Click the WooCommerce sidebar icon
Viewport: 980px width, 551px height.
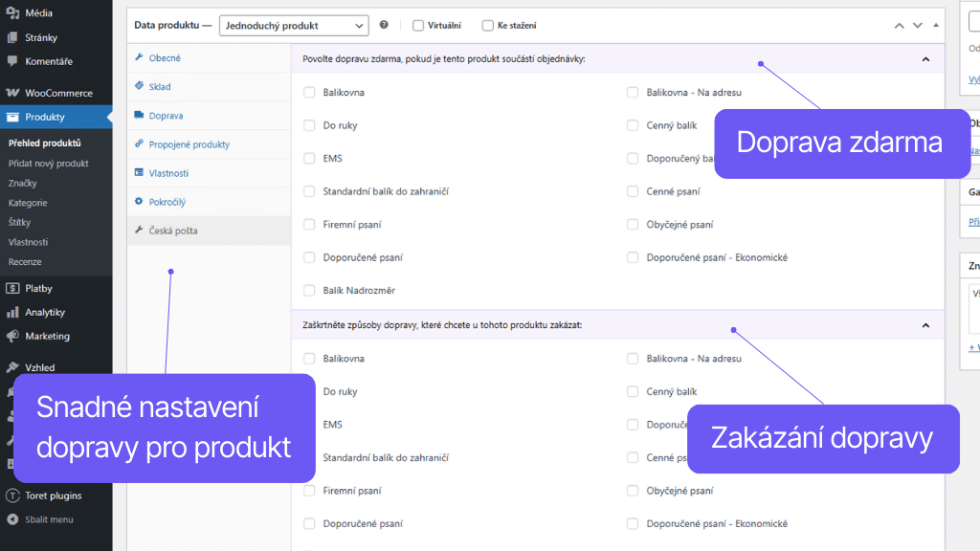coord(14,93)
